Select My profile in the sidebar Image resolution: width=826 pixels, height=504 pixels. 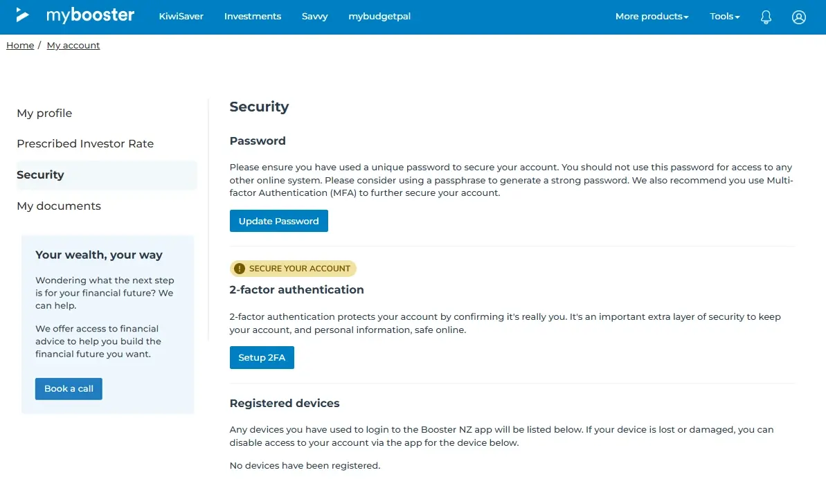pyautogui.click(x=44, y=114)
